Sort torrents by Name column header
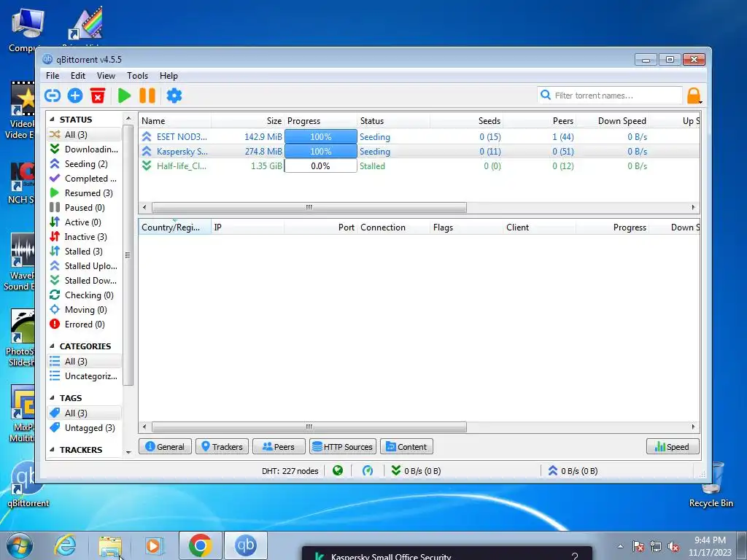This screenshot has height=560, width=747. click(175, 121)
